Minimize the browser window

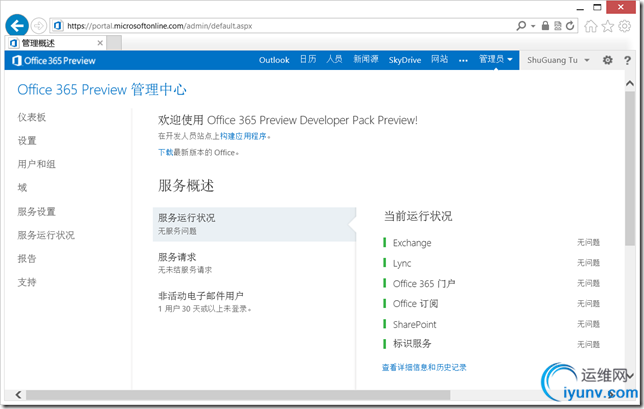(x=580, y=8)
